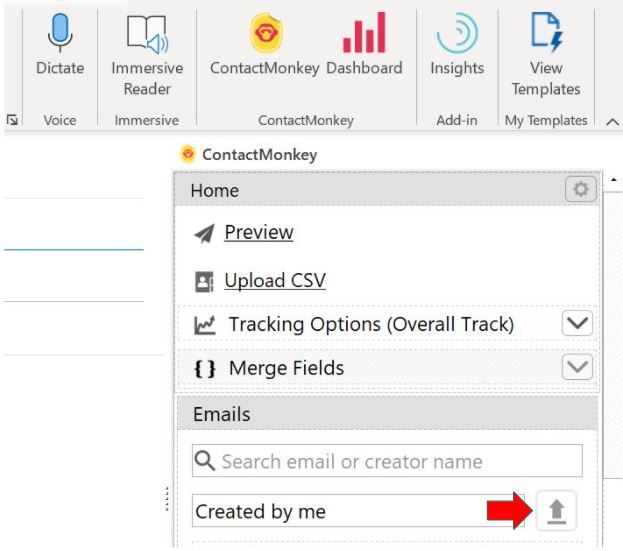Open the ContactMonkey ribbon button

tap(265, 44)
